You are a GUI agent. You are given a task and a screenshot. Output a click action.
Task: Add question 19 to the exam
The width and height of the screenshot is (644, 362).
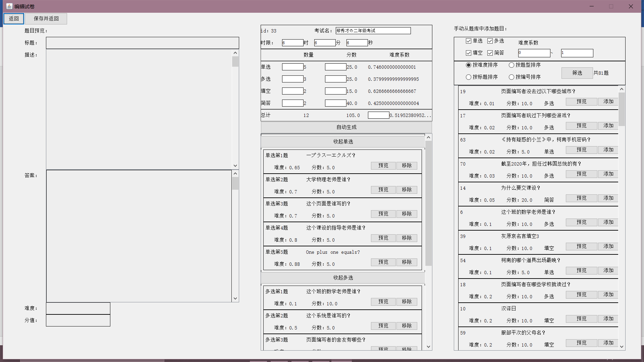608,102
